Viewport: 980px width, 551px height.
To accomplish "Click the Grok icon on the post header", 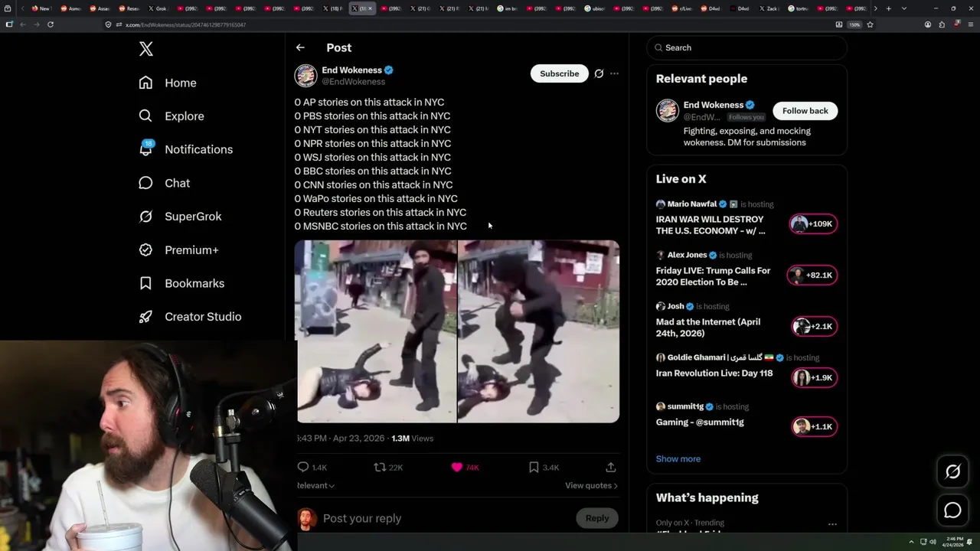I will 599,73.
